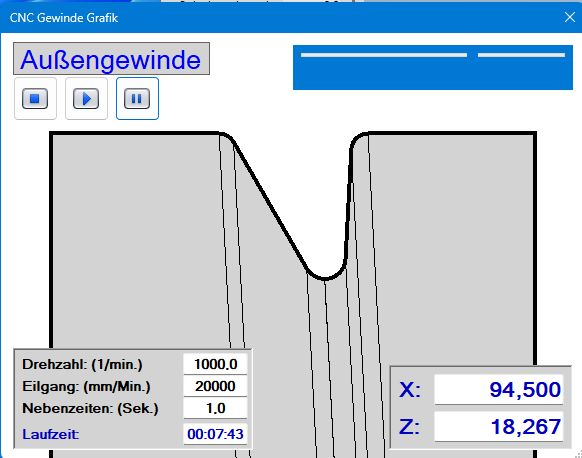Pause the running thread simulation

click(137, 99)
